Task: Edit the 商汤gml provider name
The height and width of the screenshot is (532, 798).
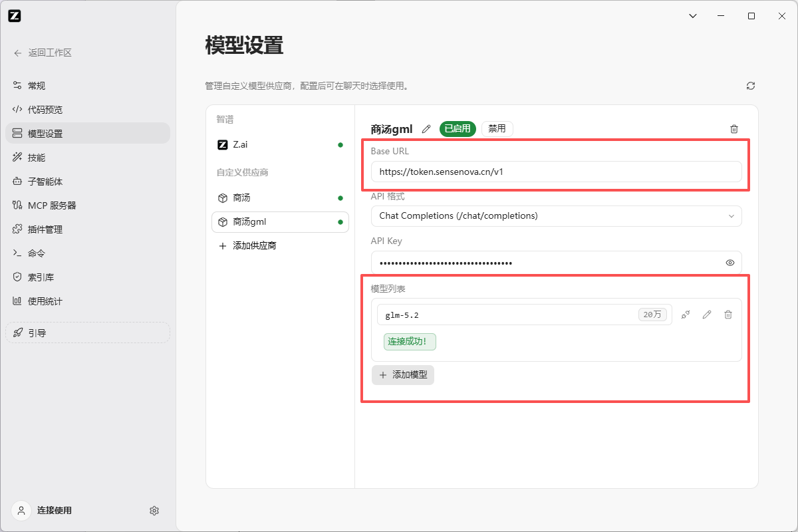Action: click(x=426, y=129)
